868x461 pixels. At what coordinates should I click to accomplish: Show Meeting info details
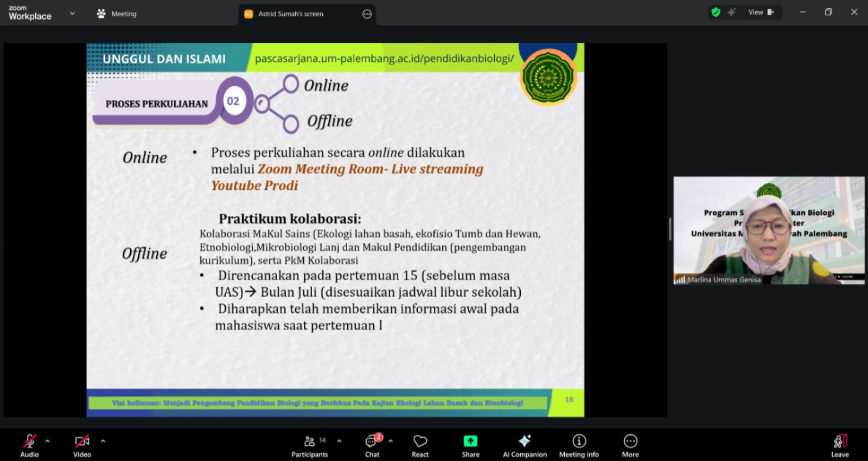pyautogui.click(x=579, y=445)
